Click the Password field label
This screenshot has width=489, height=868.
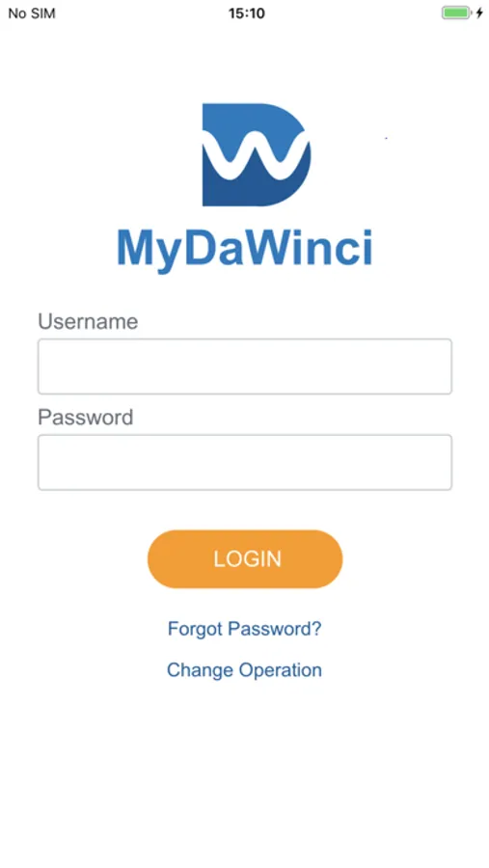coord(86,417)
